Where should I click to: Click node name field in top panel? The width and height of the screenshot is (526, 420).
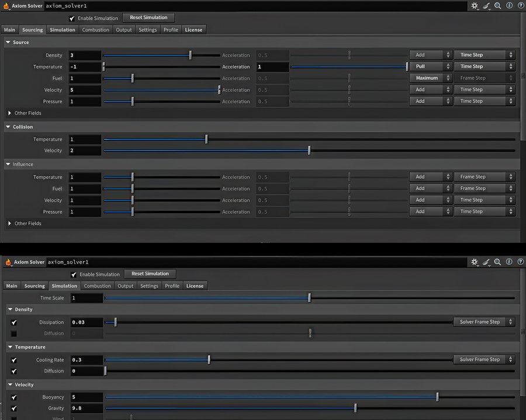(x=255, y=6)
